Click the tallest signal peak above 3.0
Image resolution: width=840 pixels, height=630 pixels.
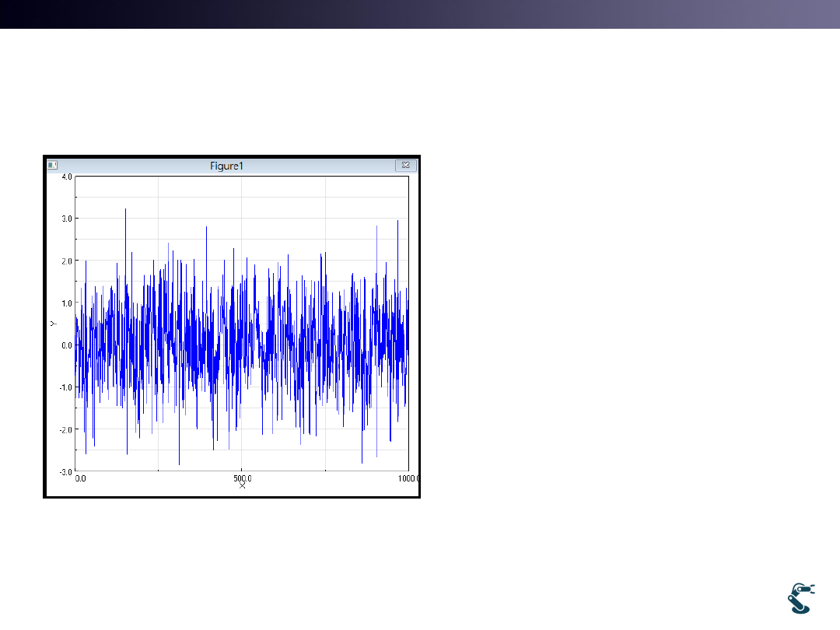(125, 210)
